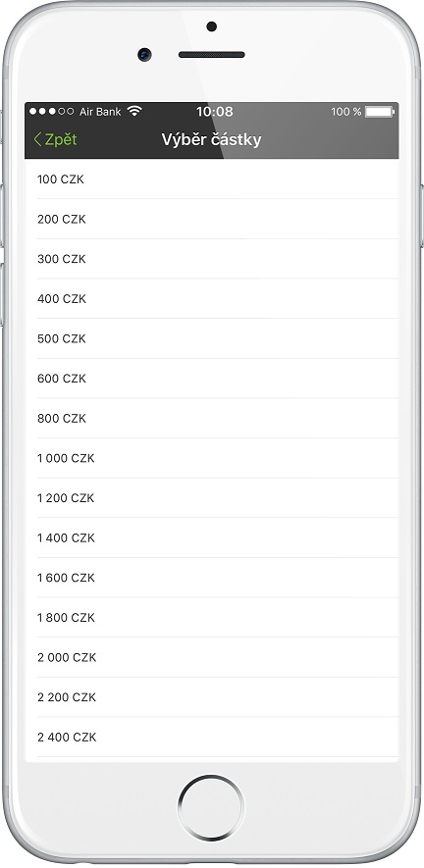The image size is (424, 868).
Task: Select the 800 CZK row
Action: 212,419
